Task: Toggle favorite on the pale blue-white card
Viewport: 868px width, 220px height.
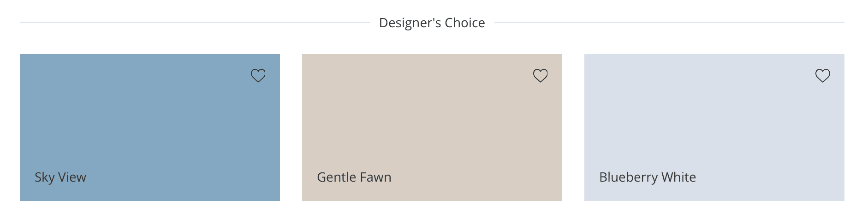Action: (822, 75)
